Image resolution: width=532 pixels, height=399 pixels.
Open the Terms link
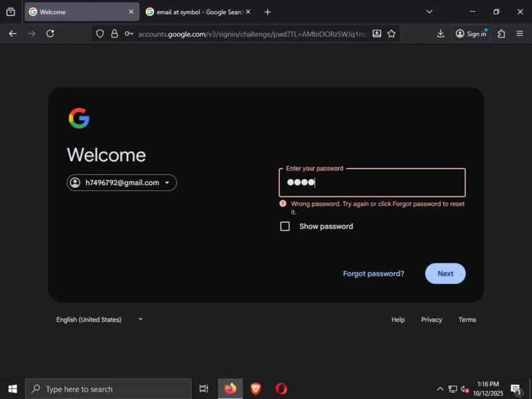point(467,320)
